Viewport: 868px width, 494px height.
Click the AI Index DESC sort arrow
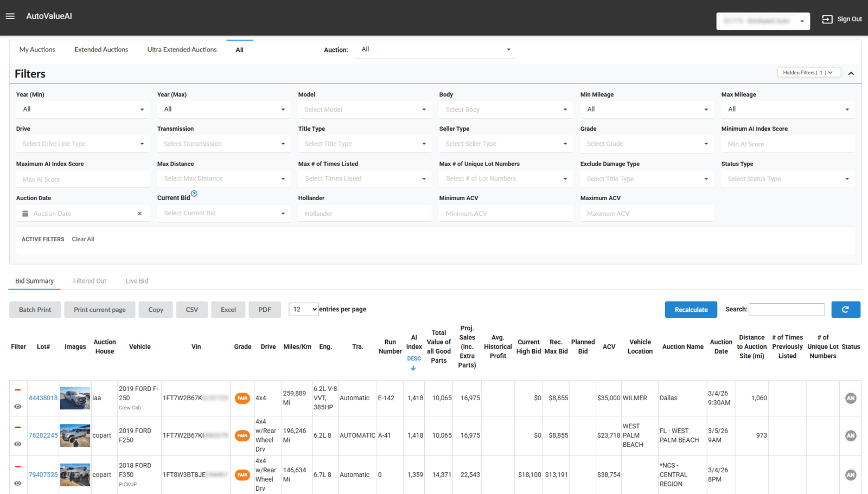click(413, 368)
